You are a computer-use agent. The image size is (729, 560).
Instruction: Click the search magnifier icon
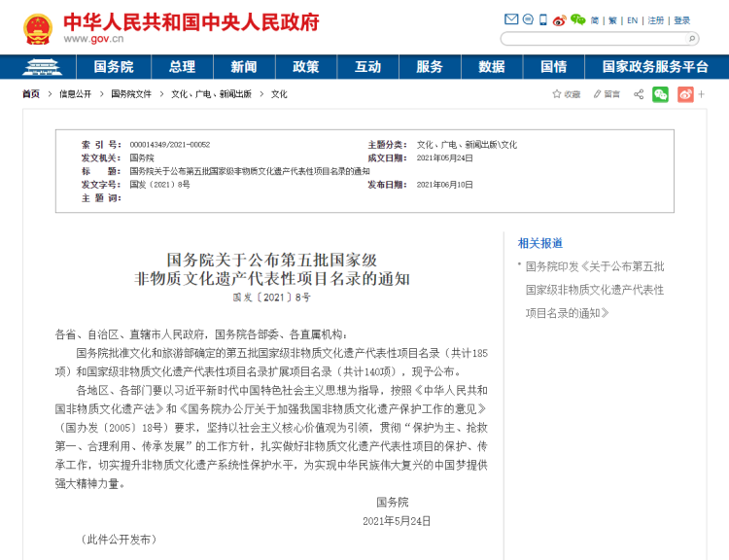[692, 39]
